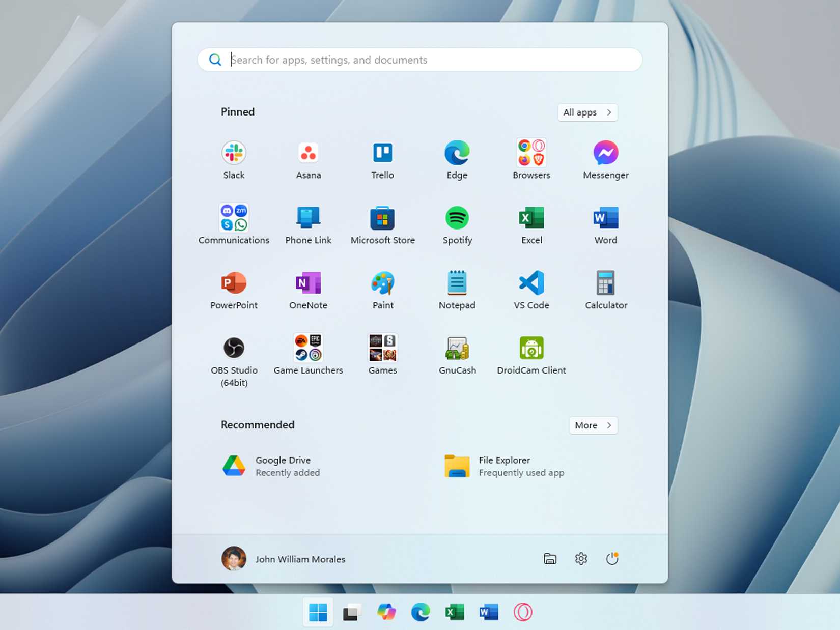The image size is (840, 630).
Task: Open Excel from the taskbar
Action: pyautogui.click(x=455, y=612)
